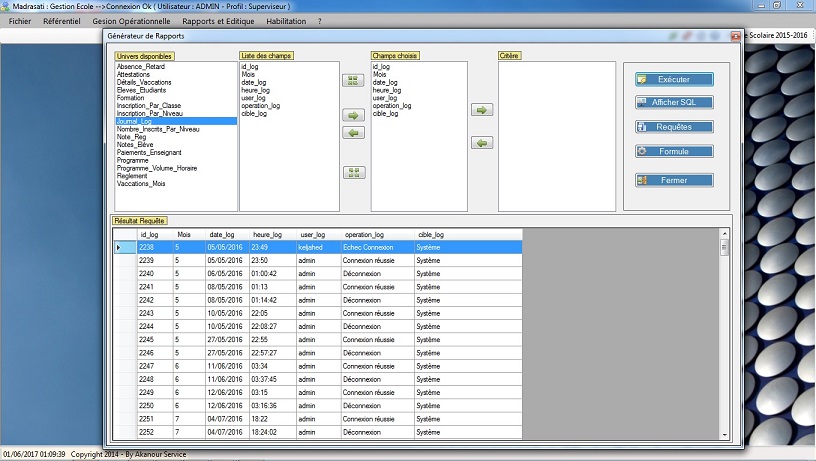This screenshot has height=461, width=816.
Task: Open the Requêtes saved queries button
Action: (674, 127)
